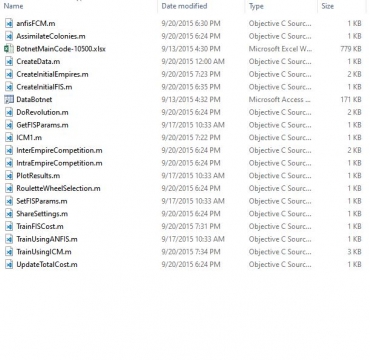The width and height of the screenshot is (370, 360).
Task: Select the DataBotnet Access database icon
Action: pos(9,99)
